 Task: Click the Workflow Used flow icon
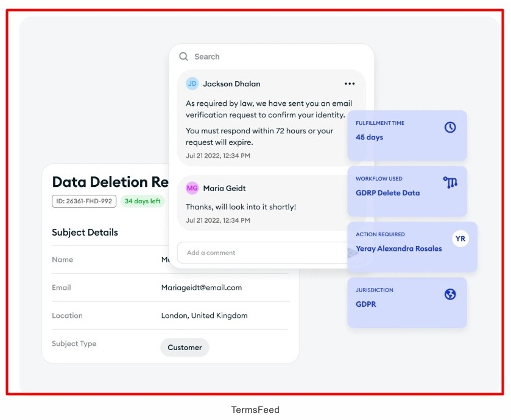tap(450, 183)
